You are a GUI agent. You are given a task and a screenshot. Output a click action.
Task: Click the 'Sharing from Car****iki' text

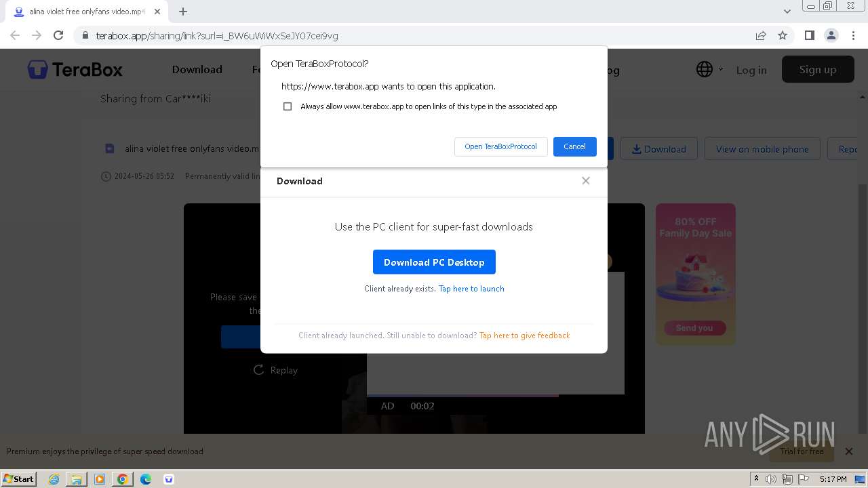point(155,98)
